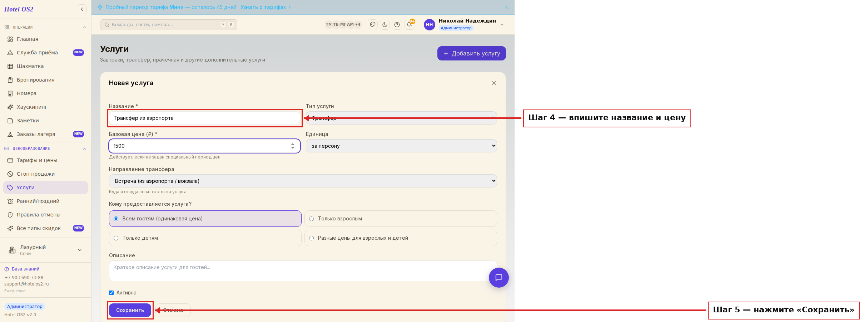This screenshot has height=322, width=868.
Task: Open the Направление трансфера dropdown
Action: [x=303, y=181]
